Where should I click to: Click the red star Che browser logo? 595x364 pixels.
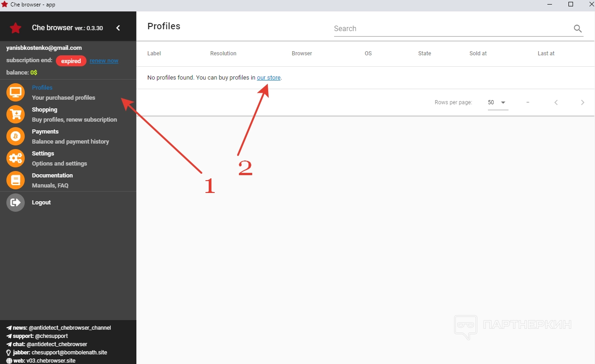(x=16, y=28)
